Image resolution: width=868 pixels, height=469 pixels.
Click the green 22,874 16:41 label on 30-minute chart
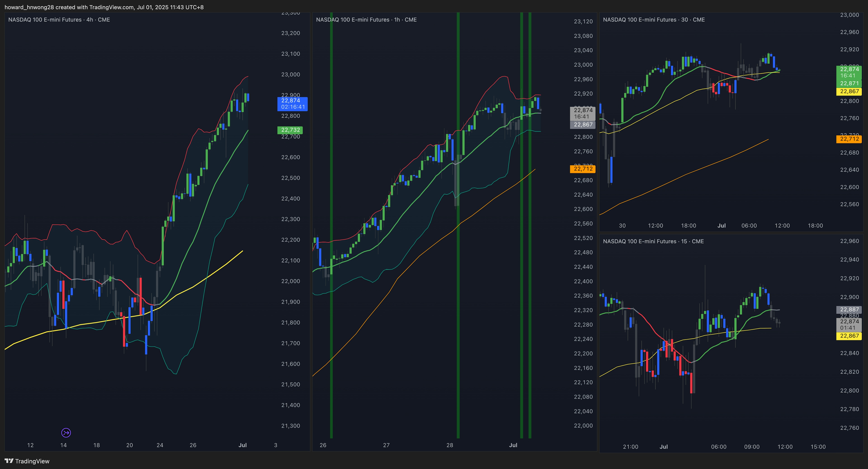(x=849, y=73)
